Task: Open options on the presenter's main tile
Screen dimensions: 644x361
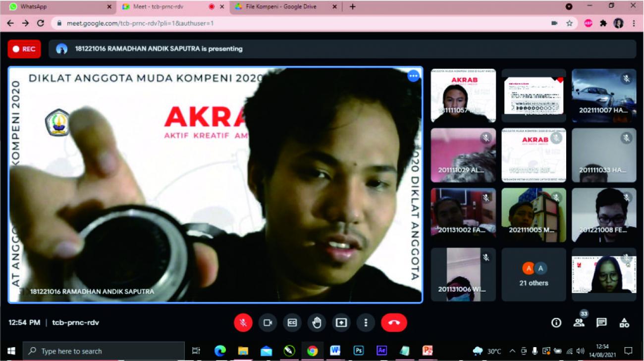Action: click(x=413, y=76)
